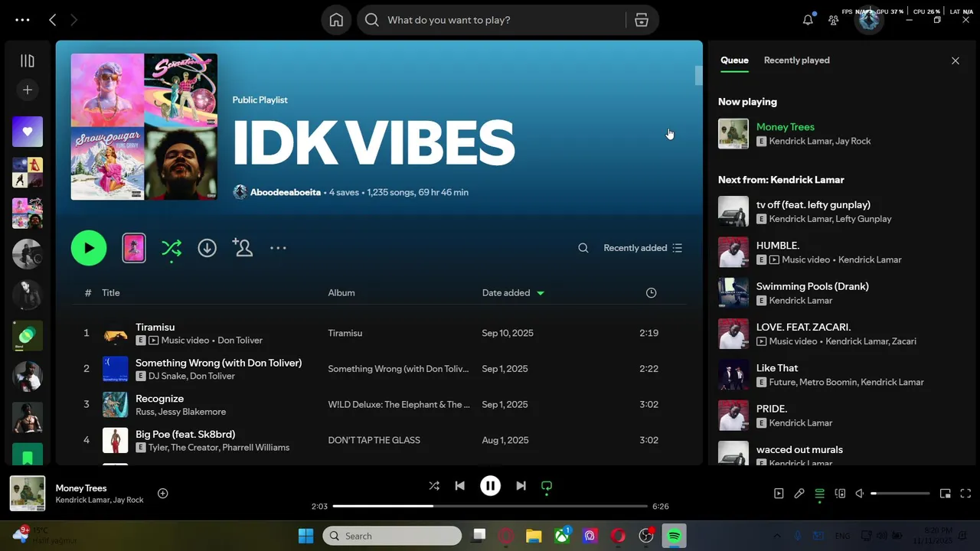Open Aboodeeaboeita profile link
The image size is (980, 551).
pos(286,192)
